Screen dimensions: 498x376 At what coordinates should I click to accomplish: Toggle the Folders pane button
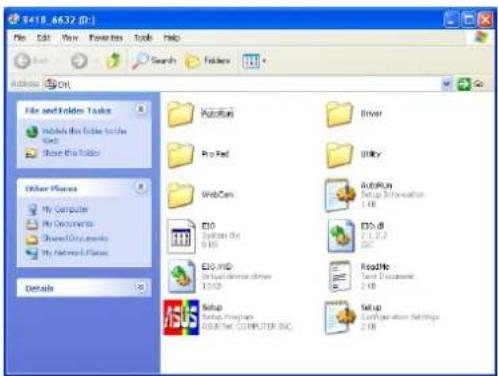(x=208, y=61)
